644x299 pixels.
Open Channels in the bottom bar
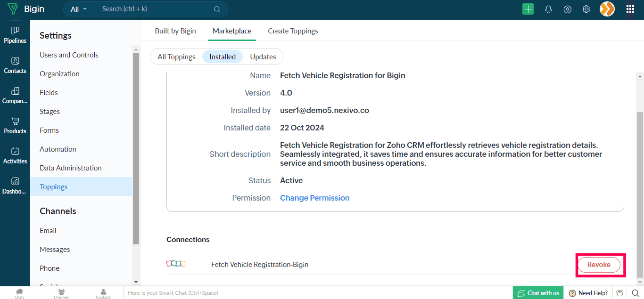(61, 293)
